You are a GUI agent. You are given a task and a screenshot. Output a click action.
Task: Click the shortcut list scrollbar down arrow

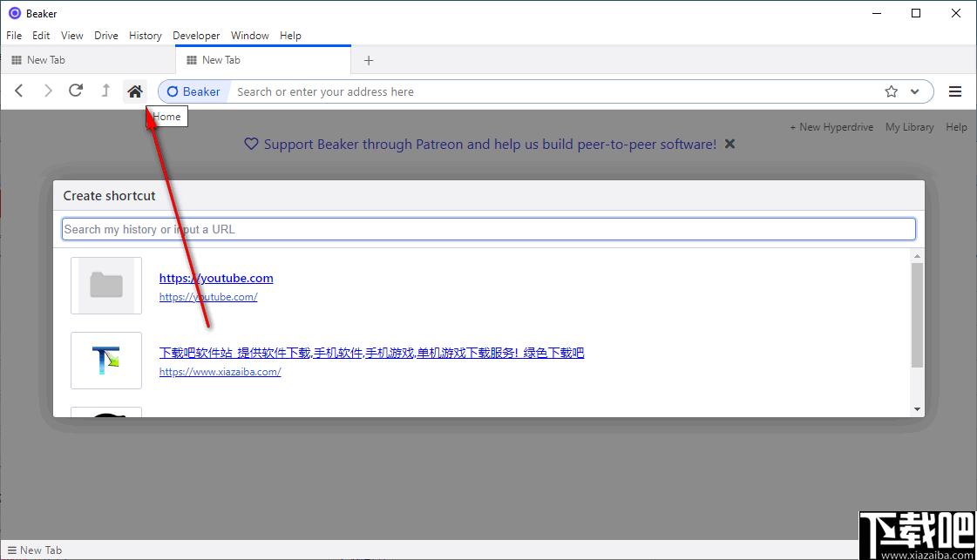(917, 409)
